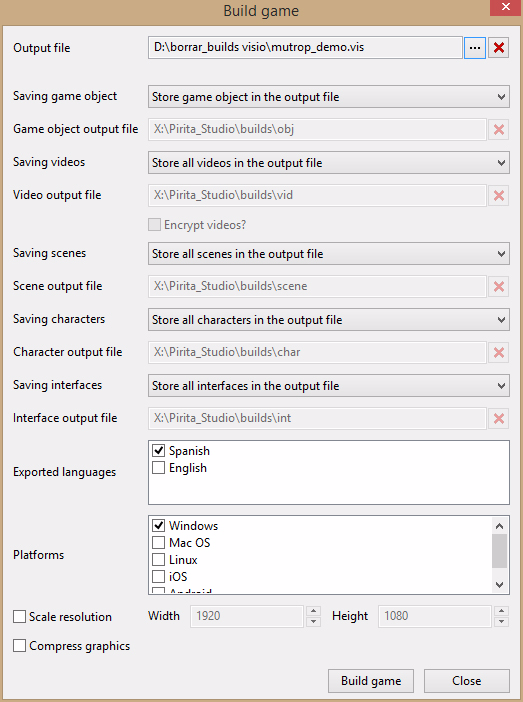
Task: Uncheck the Spanish language checkbox
Action: pos(159,450)
